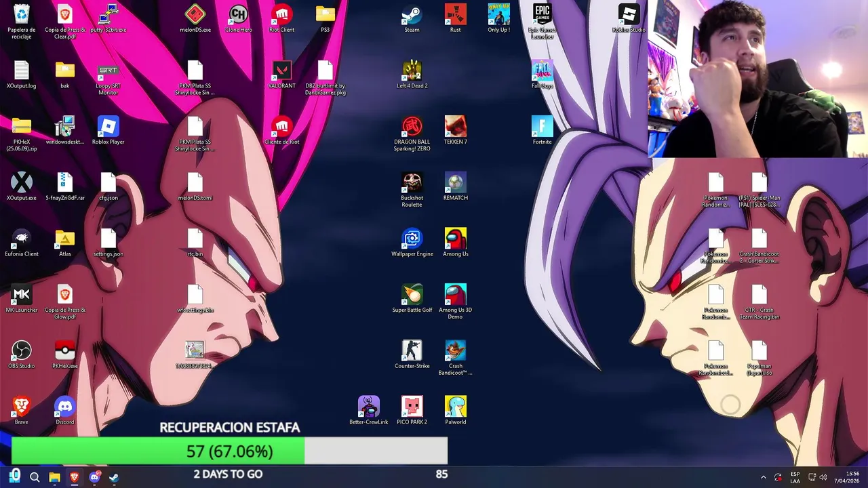Viewport: 868px width, 488px height.
Task: Open Wallpaper Engine
Action: [x=412, y=243]
